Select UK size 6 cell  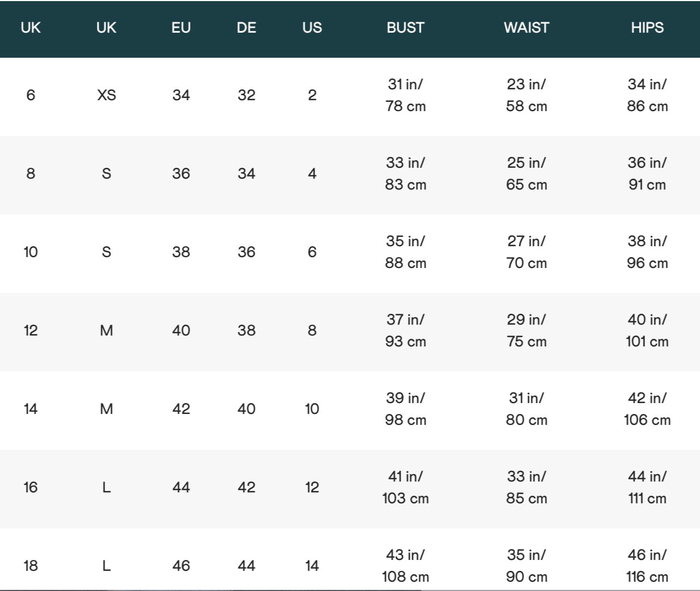30,95
